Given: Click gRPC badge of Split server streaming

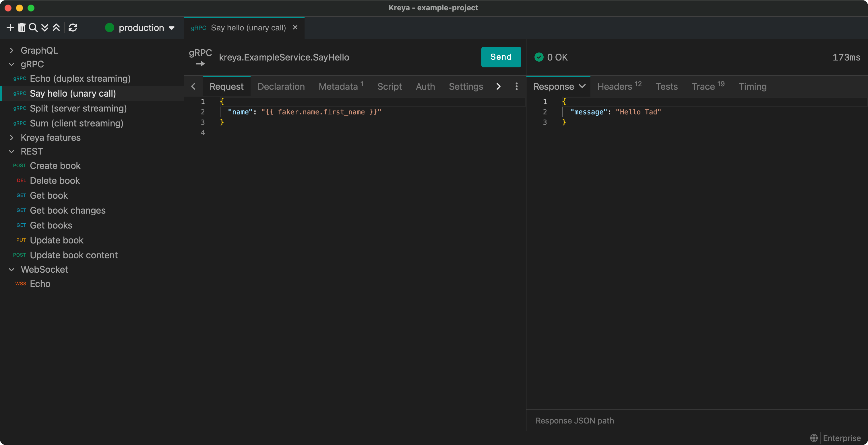Looking at the screenshot, I should [x=20, y=108].
